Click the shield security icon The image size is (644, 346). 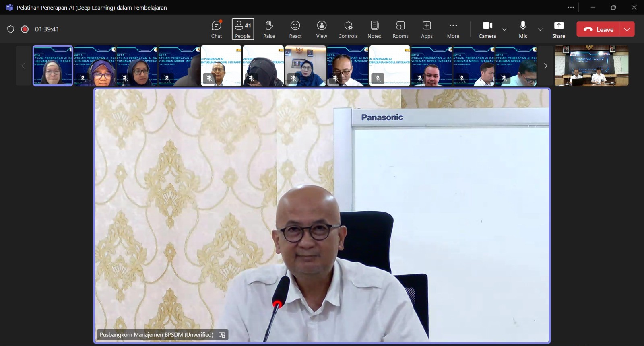click(11, 29)
